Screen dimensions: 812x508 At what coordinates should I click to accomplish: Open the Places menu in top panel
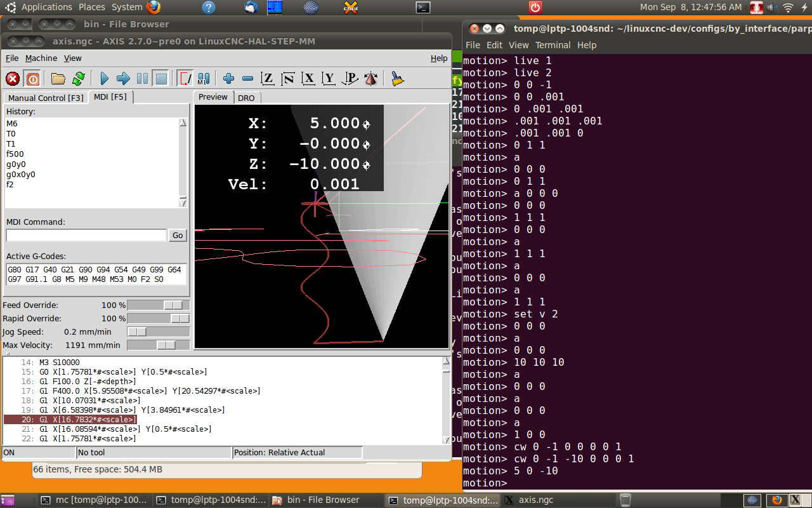coord(92,7)
